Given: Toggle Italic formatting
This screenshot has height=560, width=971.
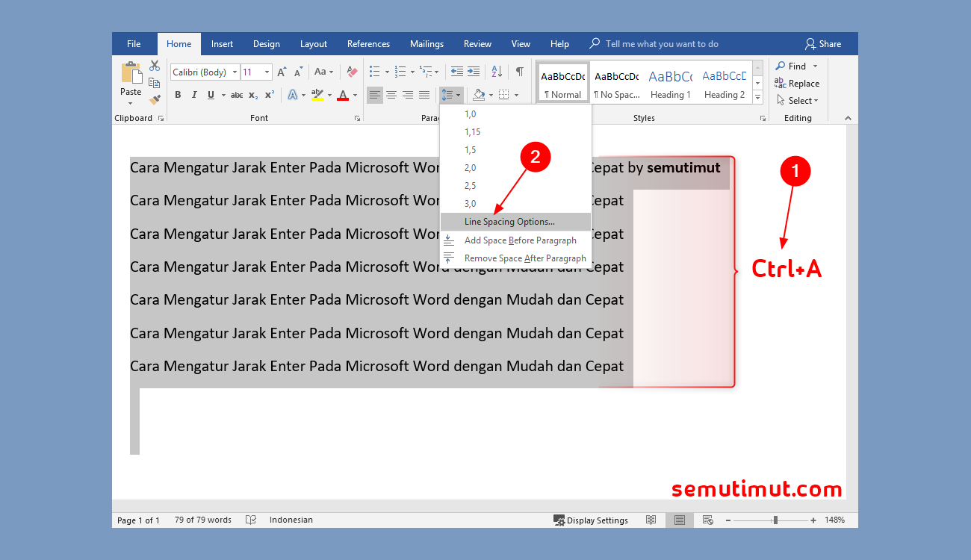Looking at the screenshot, I should [194, 94].
